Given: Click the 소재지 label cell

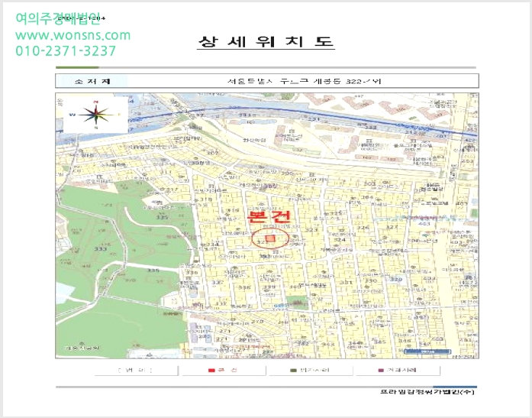Looking at the screenshot, I should pyautogui.click(x=92, y=81).
